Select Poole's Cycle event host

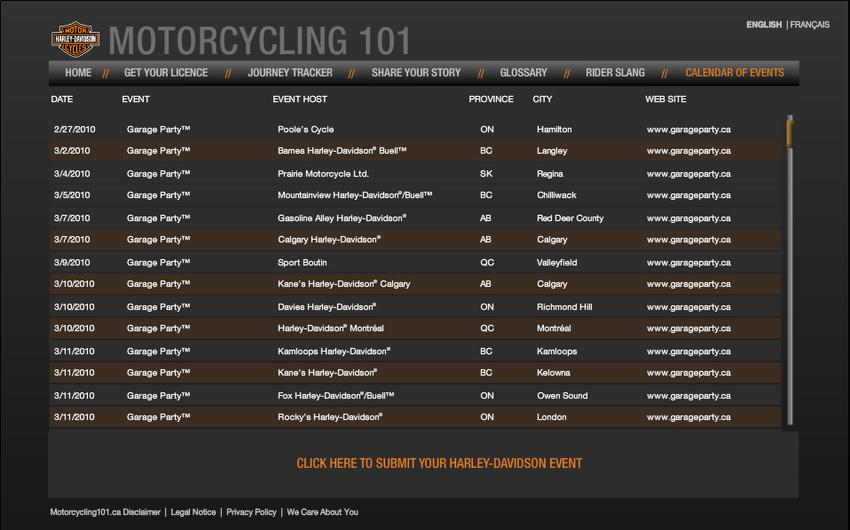click(x=306, y=130)
